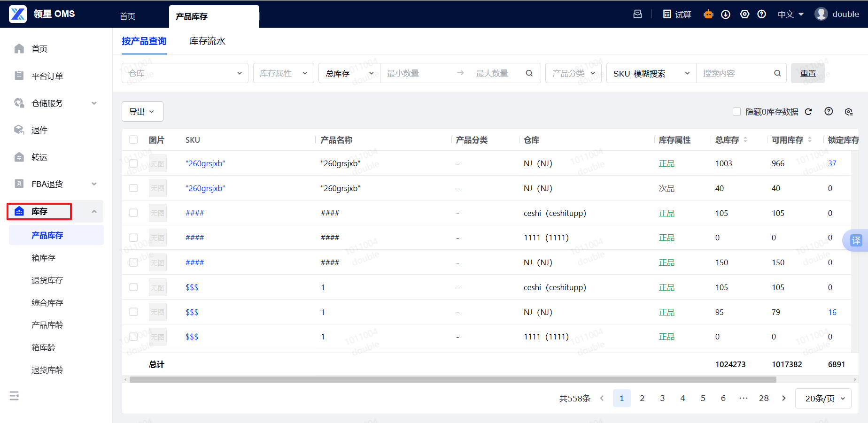Open the download center icon
The image size is (868, 423).
[726, 14]
